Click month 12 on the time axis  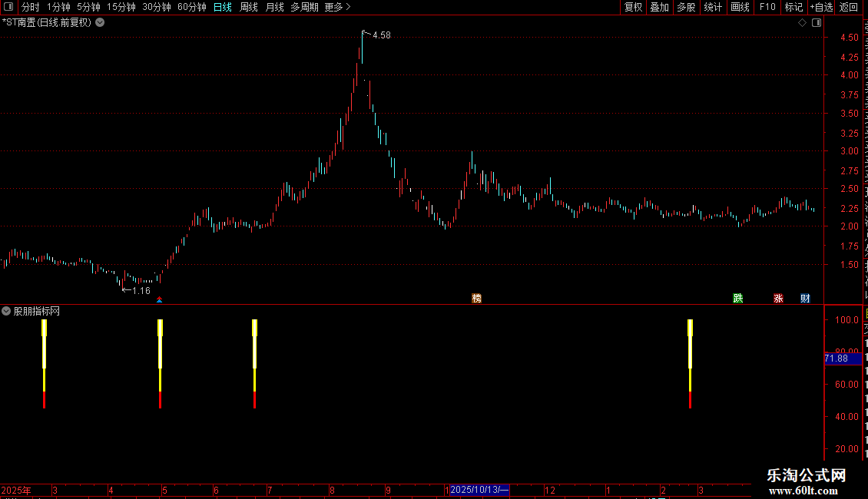point(550,490)
